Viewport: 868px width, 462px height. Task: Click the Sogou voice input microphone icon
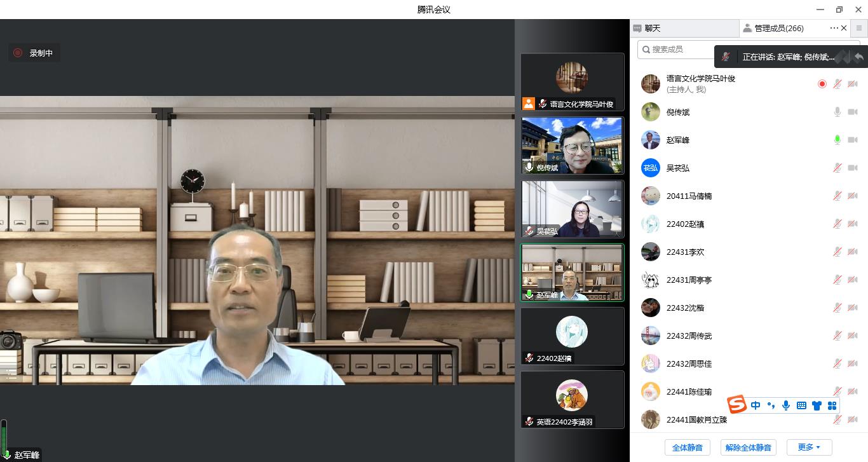[786, 405]
